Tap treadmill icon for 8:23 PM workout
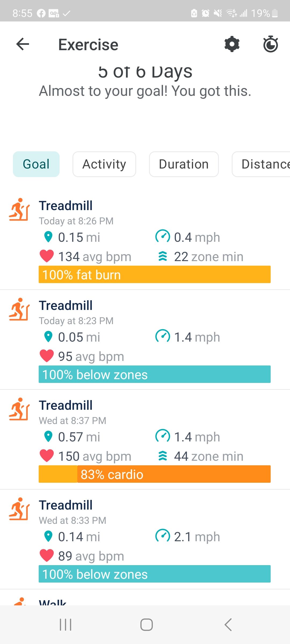Image resolution: width=290 pixels, height=644 pixels. click(x=19, y=309)
